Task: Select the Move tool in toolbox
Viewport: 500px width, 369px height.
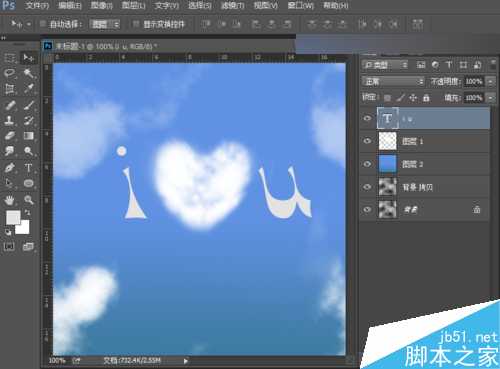Action: coord(28,58)
